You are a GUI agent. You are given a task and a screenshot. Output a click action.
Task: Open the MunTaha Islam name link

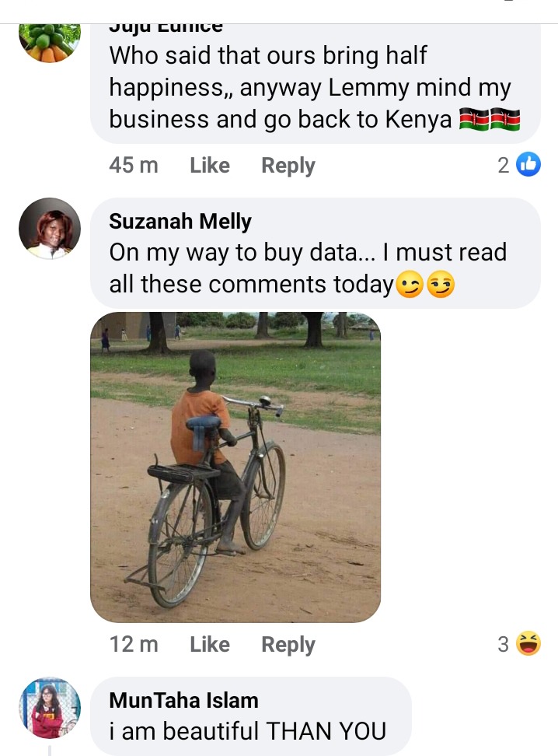(183, 700)
